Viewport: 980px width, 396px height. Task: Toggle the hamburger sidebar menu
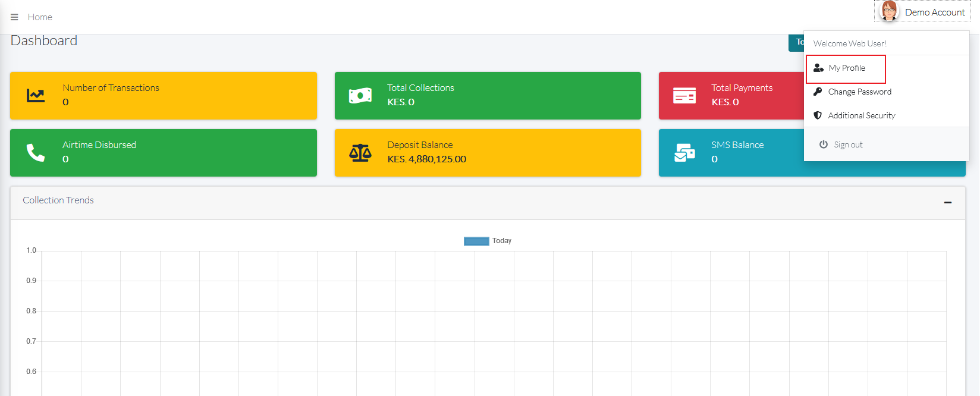14,17
